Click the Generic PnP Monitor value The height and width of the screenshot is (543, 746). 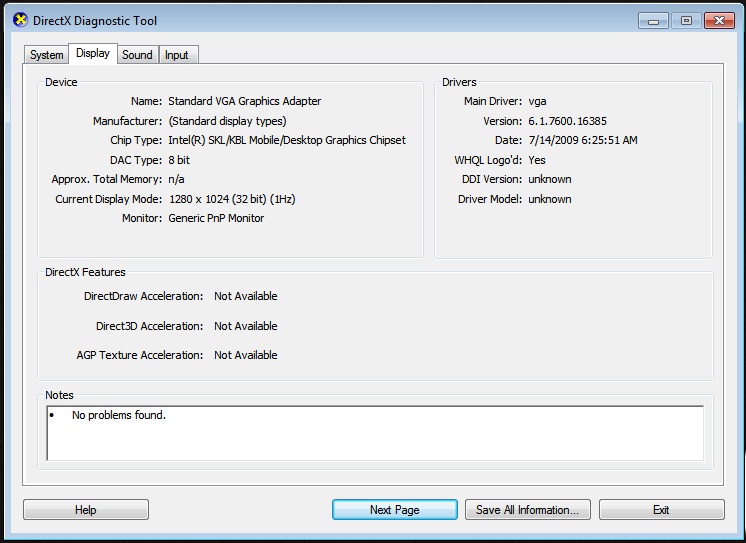(216, 218)
